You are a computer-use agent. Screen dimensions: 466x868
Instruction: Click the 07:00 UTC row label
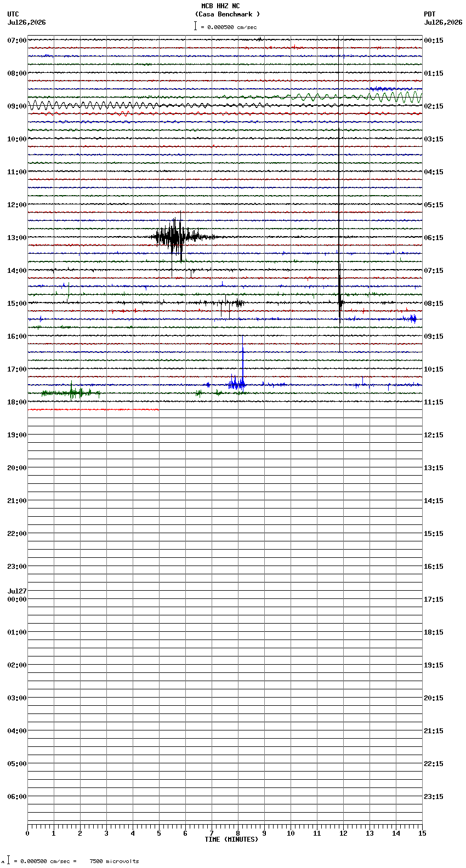[x=17, y=41]
